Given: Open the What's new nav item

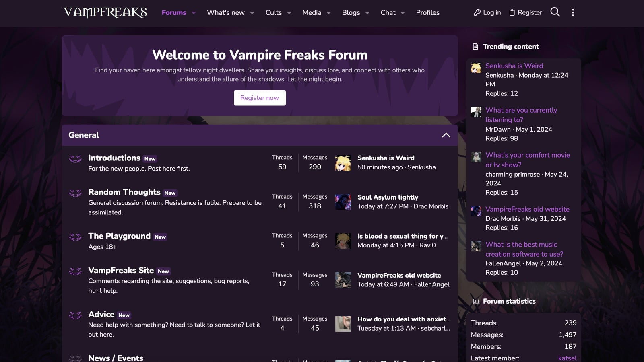Looking at the screenshot, I should click(x=226, y=12).
